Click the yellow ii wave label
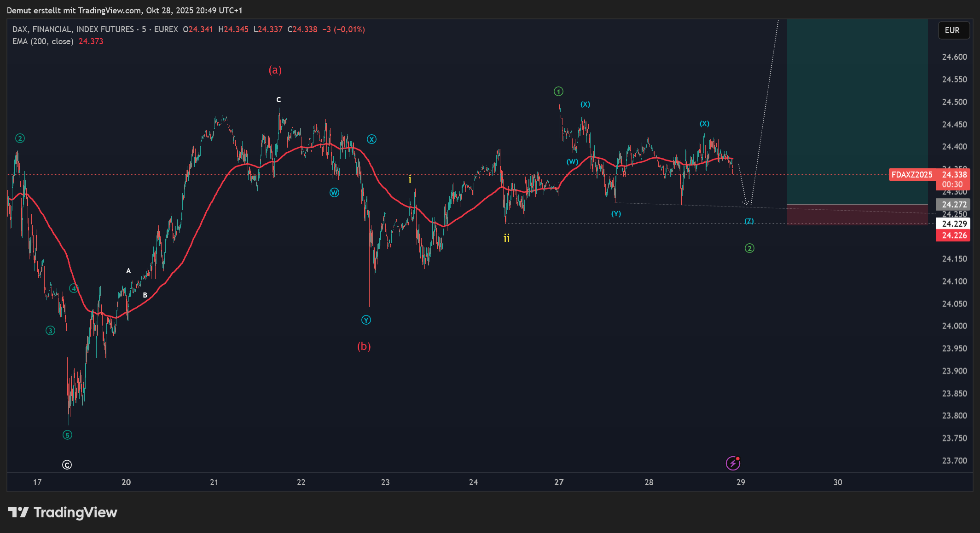 [x=506, y=238]
